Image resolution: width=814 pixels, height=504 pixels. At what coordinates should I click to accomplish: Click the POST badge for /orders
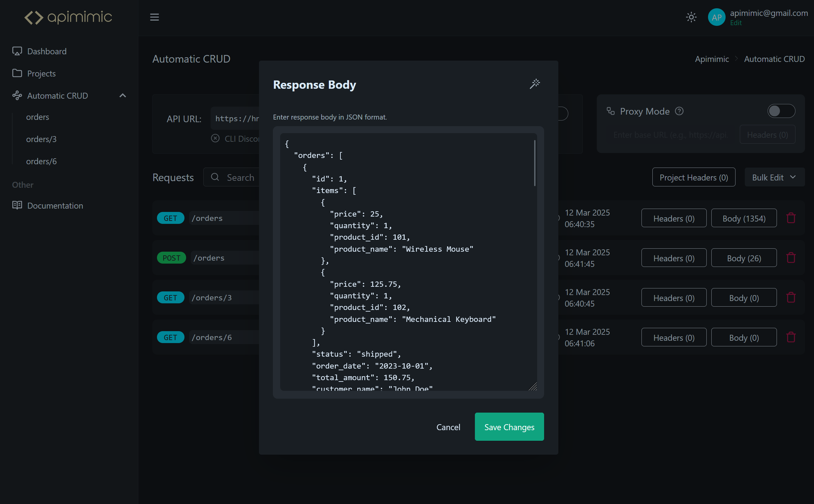(171, 258)
